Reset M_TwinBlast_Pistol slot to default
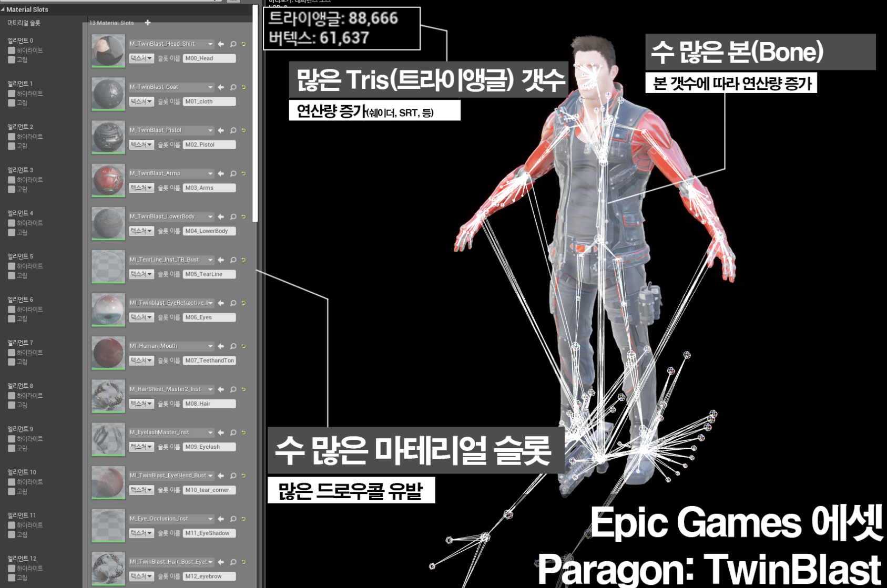This screenshot has width=887, height=588. point(243,130)
